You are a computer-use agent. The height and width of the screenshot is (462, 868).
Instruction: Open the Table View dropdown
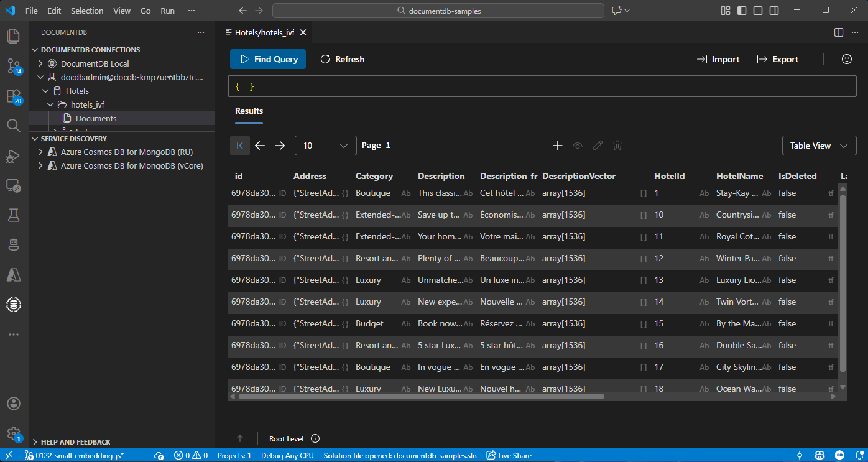[818, 146]
